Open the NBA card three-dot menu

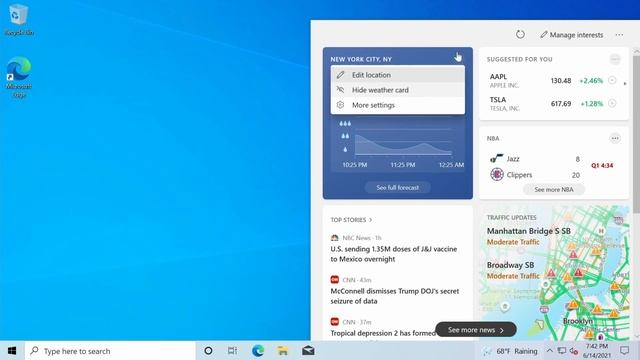[x=615, y=138]
